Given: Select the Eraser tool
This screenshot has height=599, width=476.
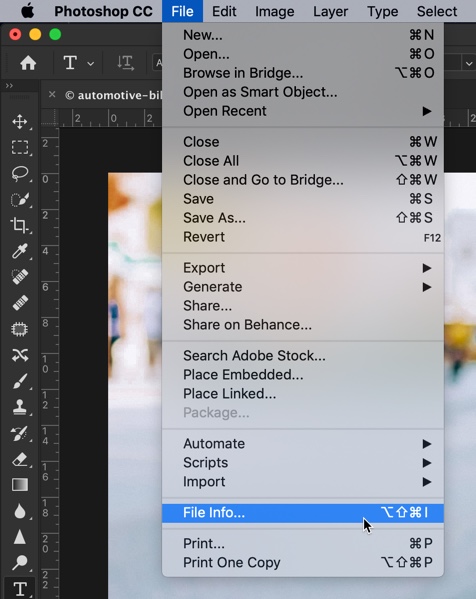Looking at the screenshot, I should (19, 459).
